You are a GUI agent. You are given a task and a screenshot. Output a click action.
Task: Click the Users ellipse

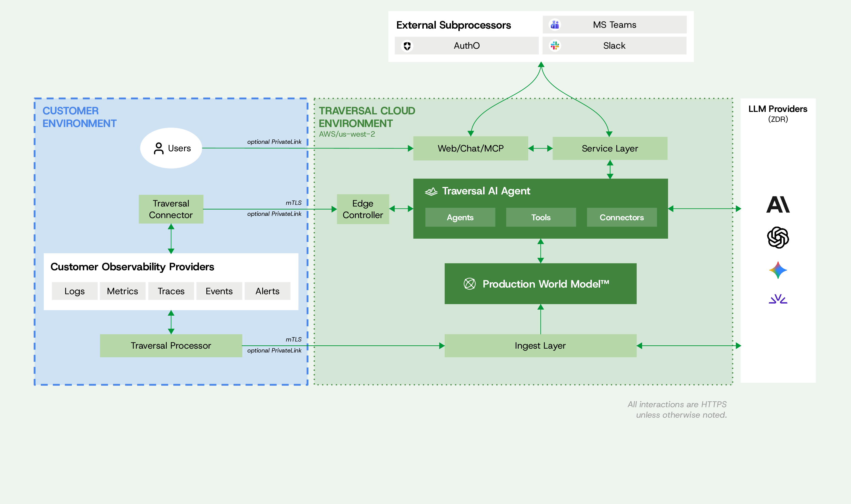click(171, 148)
